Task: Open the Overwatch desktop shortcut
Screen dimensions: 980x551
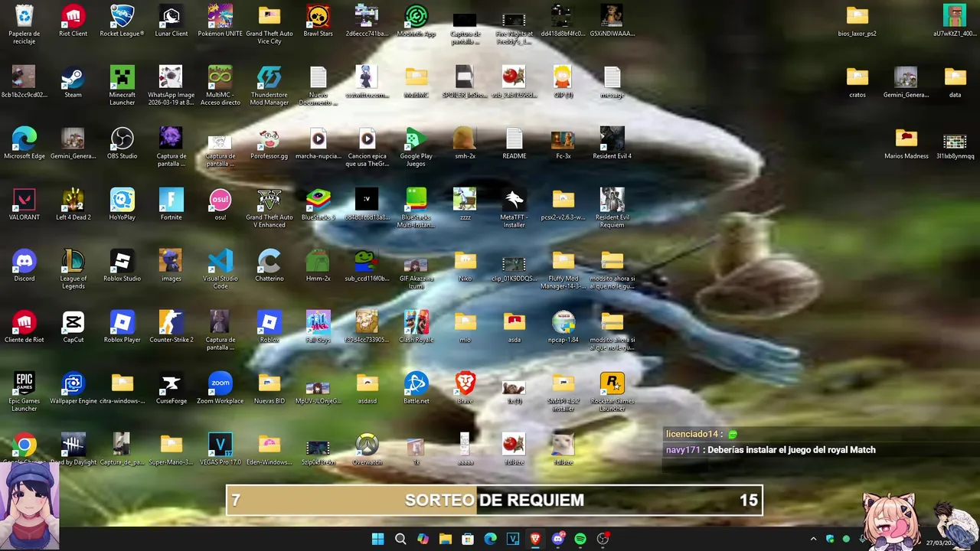Action: tap(367, 449)
